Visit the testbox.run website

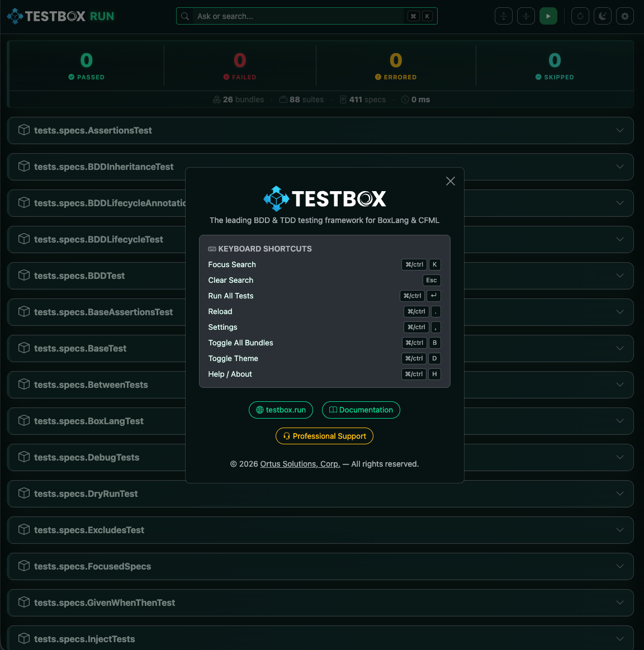coord(281,410)
